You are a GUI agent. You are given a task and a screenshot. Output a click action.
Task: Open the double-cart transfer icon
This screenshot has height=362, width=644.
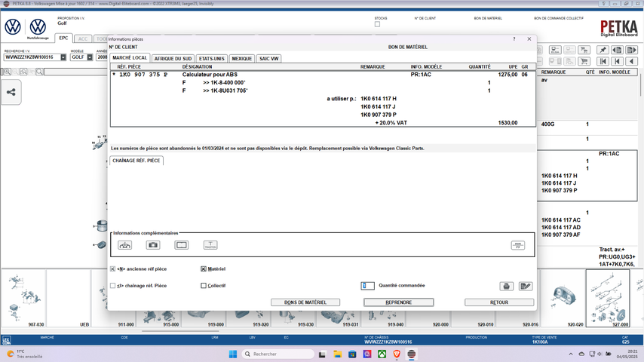click(x=584, y=50)
